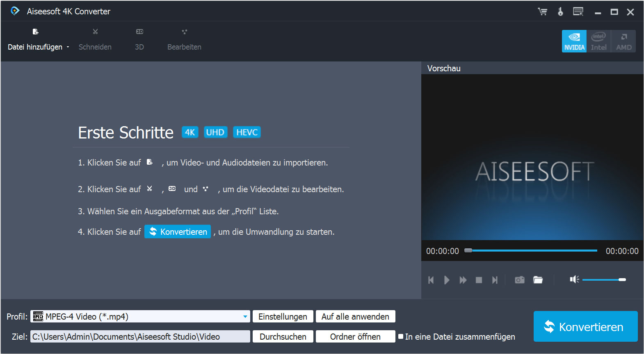The image size is (644, 354).
Task: Click the scissors icon in step 2
Action: click(x=150, y=188)
